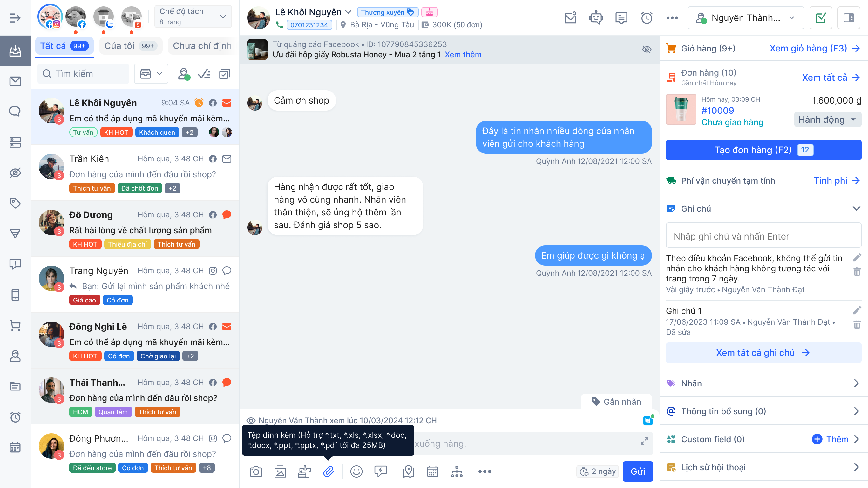This screenshot has height=488, width=868.
Task: Toggle the mark-done green checkbox button
Action: coord(820,17)
